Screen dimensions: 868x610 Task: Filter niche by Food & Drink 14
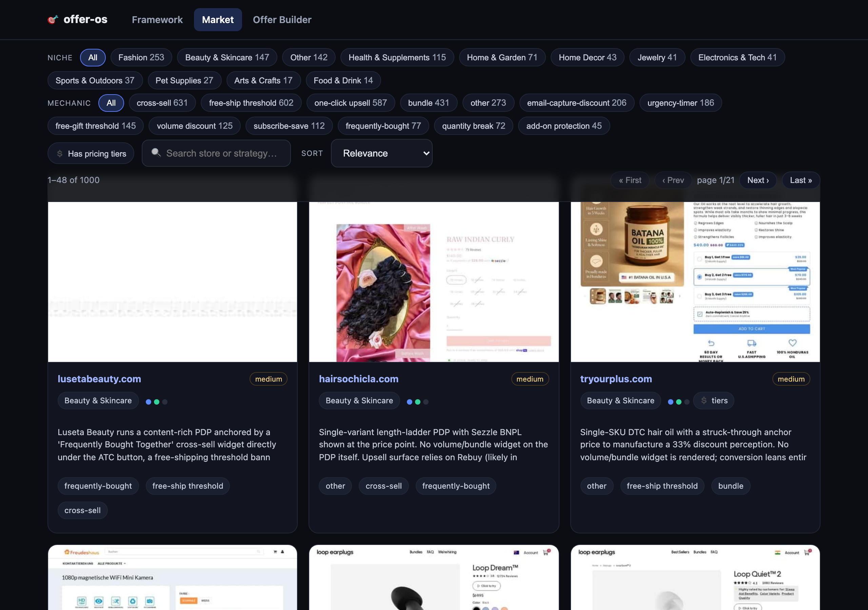343,81
